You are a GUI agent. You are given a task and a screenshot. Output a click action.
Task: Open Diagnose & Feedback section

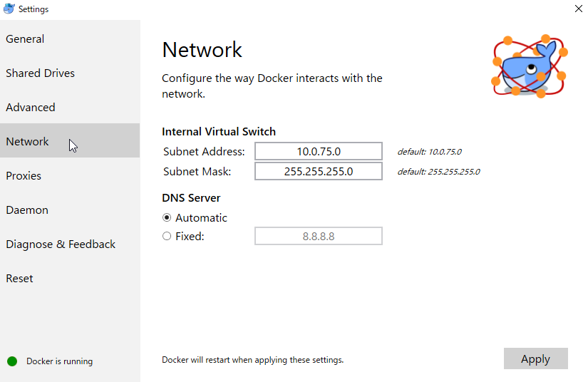tap(61, 244)
